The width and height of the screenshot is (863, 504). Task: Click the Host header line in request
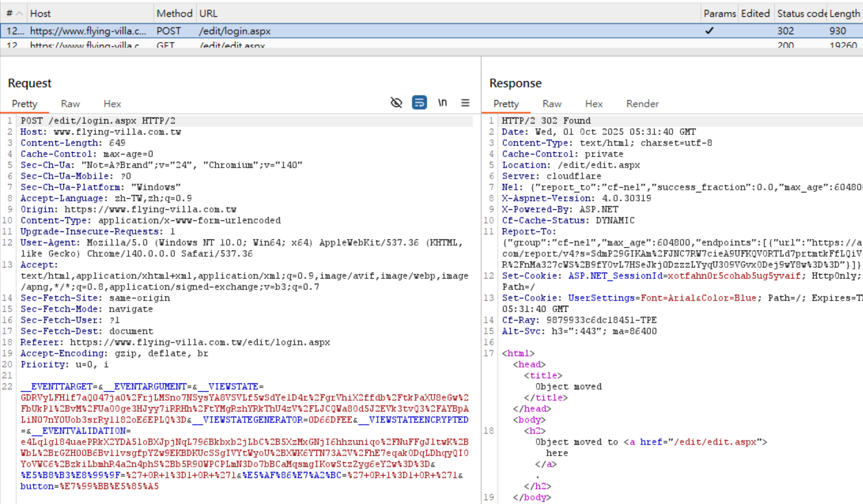click(101, 132)
